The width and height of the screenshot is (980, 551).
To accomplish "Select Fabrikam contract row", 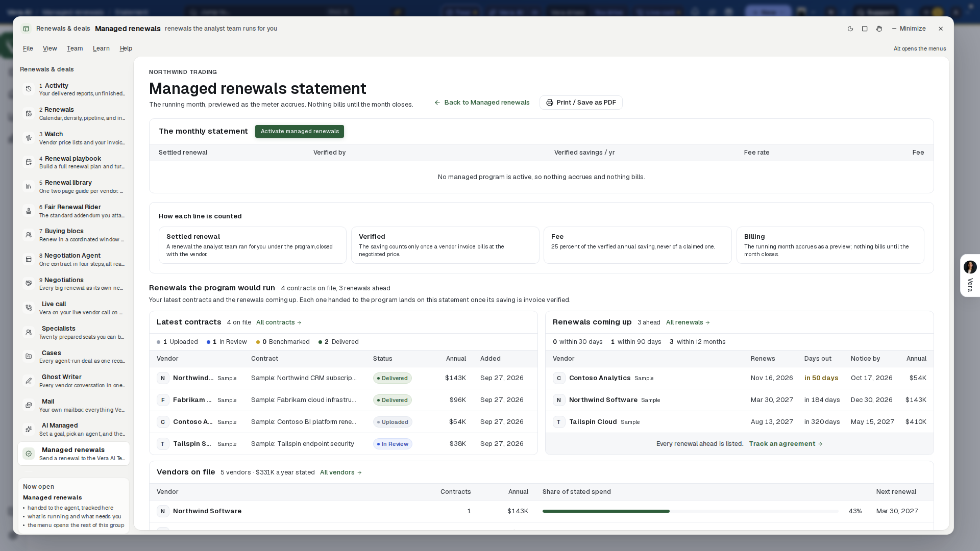I will click(x=343, y=400).
